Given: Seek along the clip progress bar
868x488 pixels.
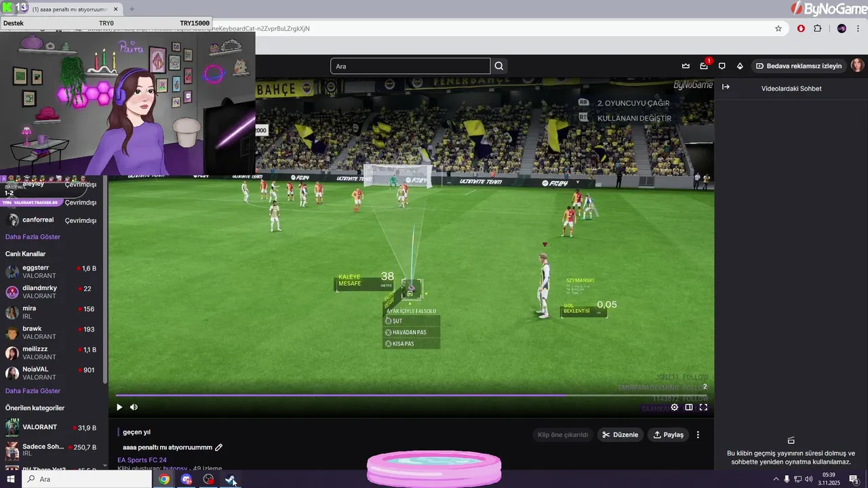Looking at the screenshot, I should (411, 395).
